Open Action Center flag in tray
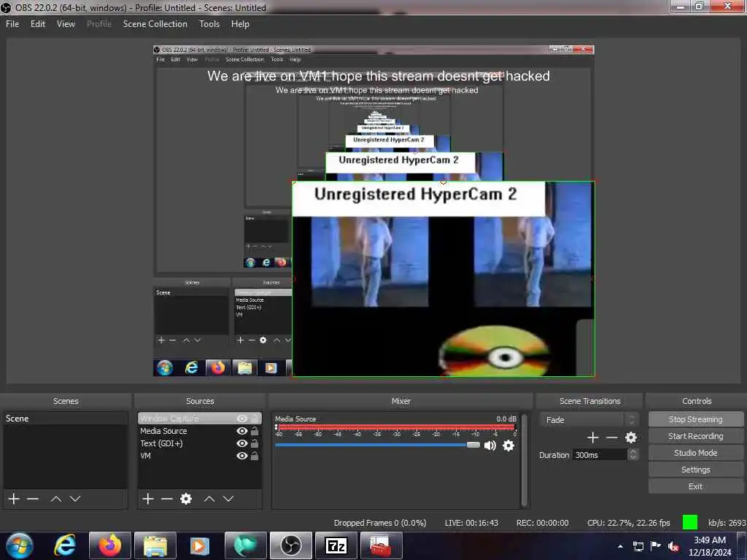Screen dimensions: 747x560 656,546
